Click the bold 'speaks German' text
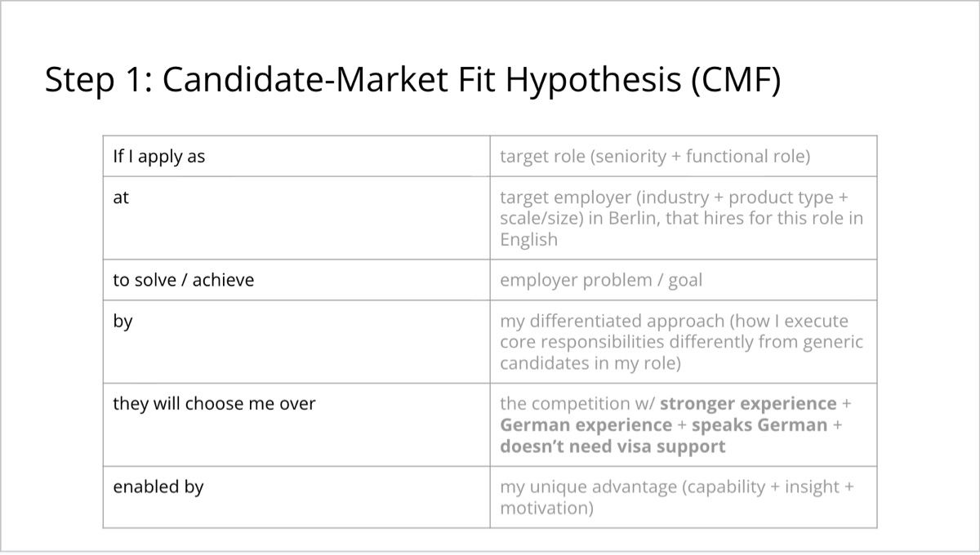The width and height of the screenshot is (980, 555). click(x=759, y=425)
